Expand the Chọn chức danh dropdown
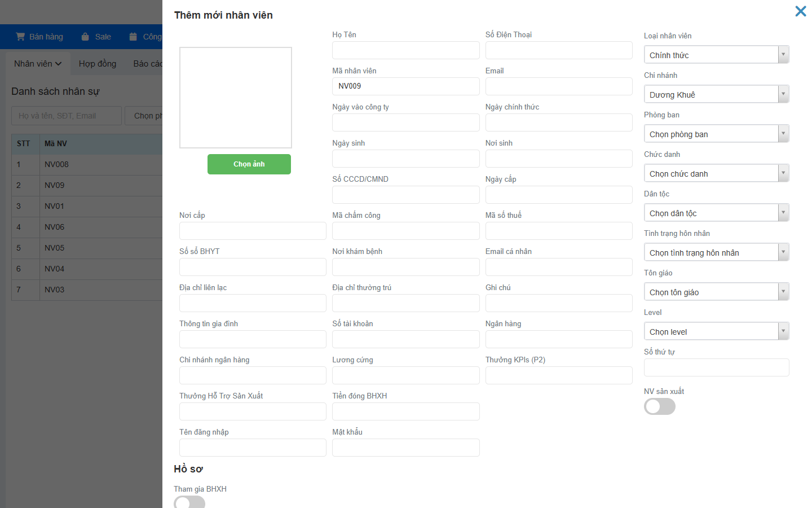Screen dimensions: 812x508 click(716, 173)
